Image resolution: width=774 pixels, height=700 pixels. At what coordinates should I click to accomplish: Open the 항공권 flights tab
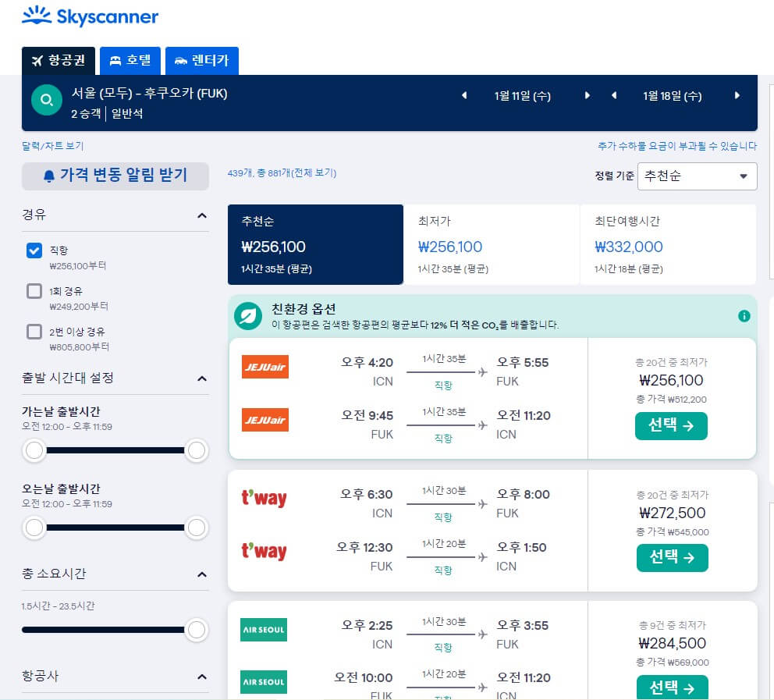tap(59, 61)
